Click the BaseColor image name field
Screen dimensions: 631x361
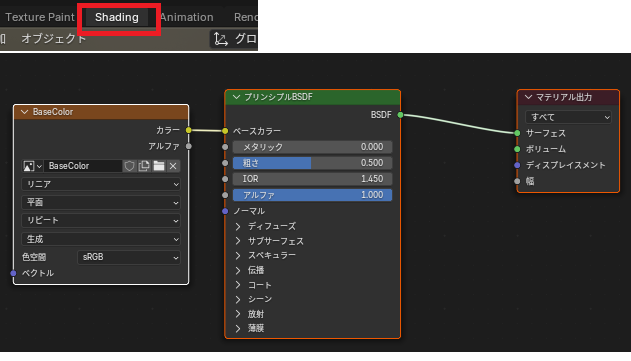coord(82,166)
